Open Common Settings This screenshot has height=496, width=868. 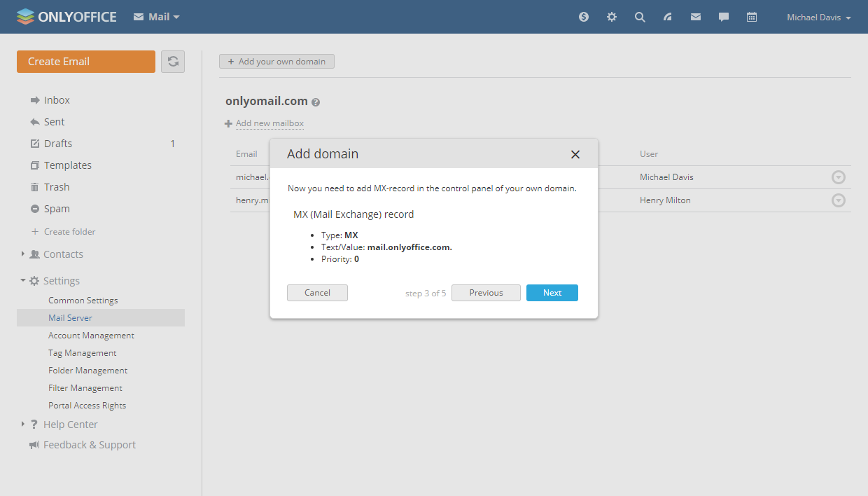click(x=83, y=301)
